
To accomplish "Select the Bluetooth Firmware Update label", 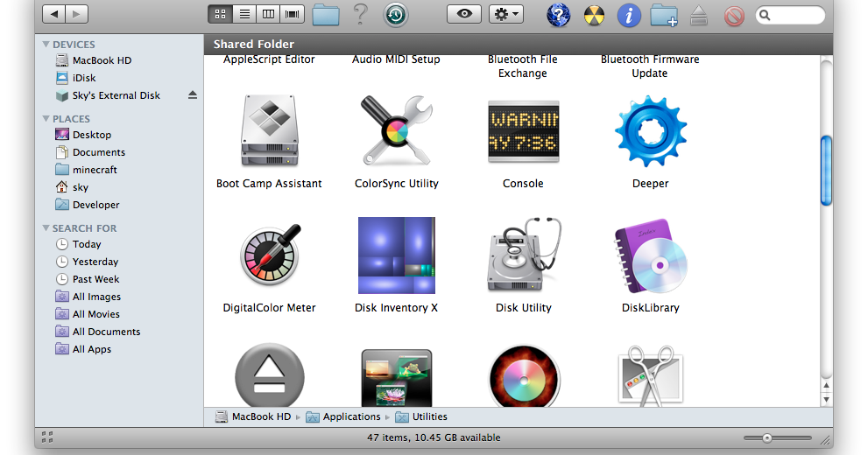I will [x=650, y=66].
